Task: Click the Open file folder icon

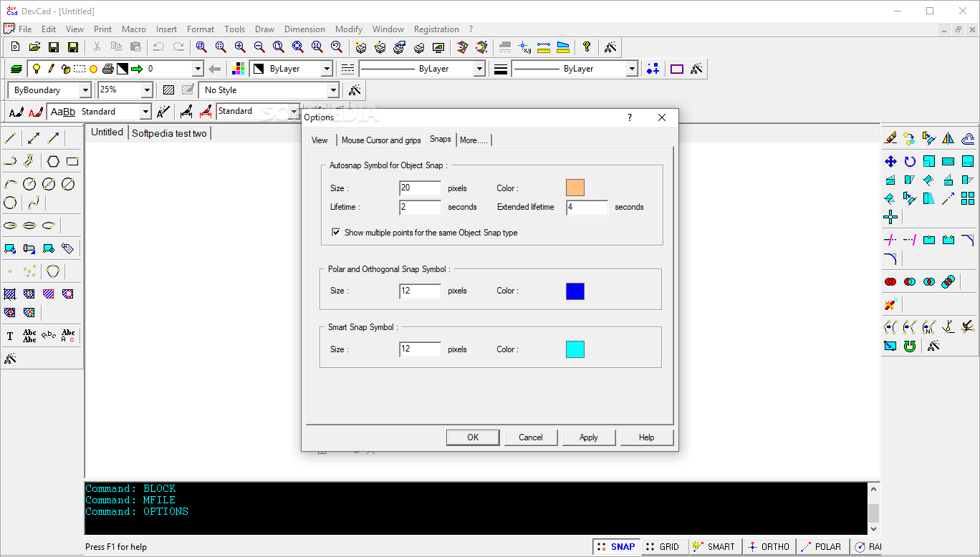Action: pyautogui.click(x=34, y=47)
